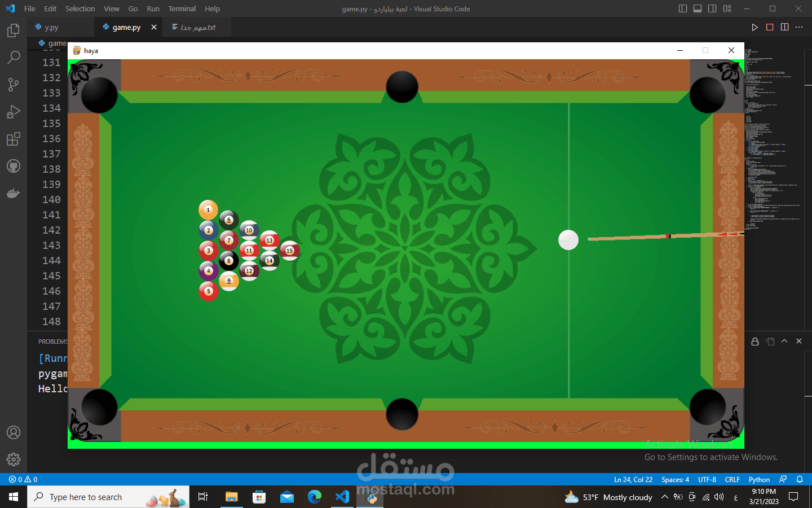Click the red stop icon in editor toolbar
812x508 pixels.
pyautogui.click(x=770, y=27)
